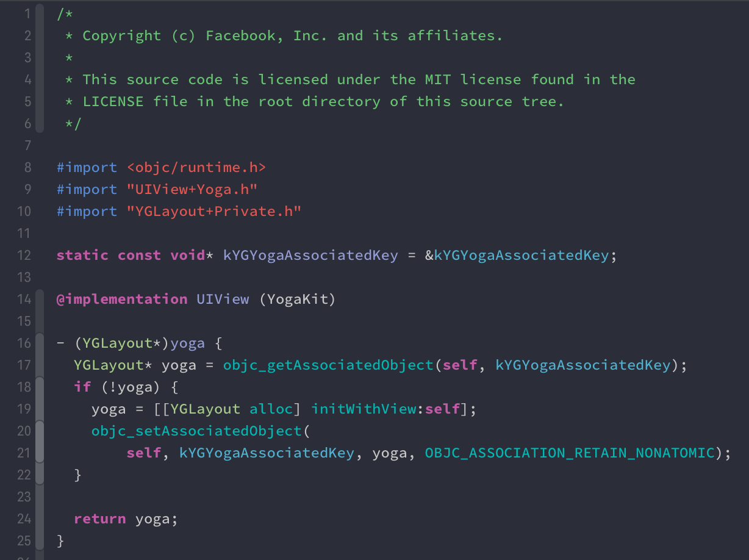Click the return keyword on line 24
The width and height of the screenshot is (749, 560).
pos(99,519)
